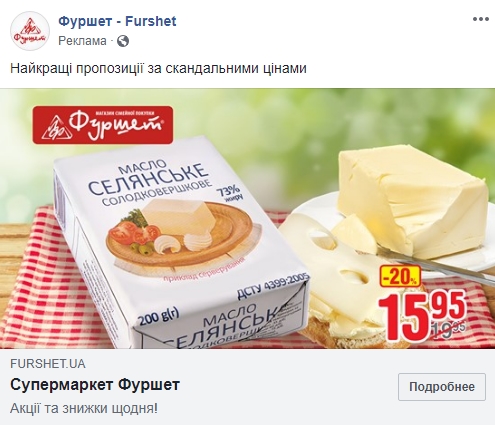Open the three-dots post options menu
The height and width of the screenshot is (425, 495).
pyautogui.click(x=480, y=19)
